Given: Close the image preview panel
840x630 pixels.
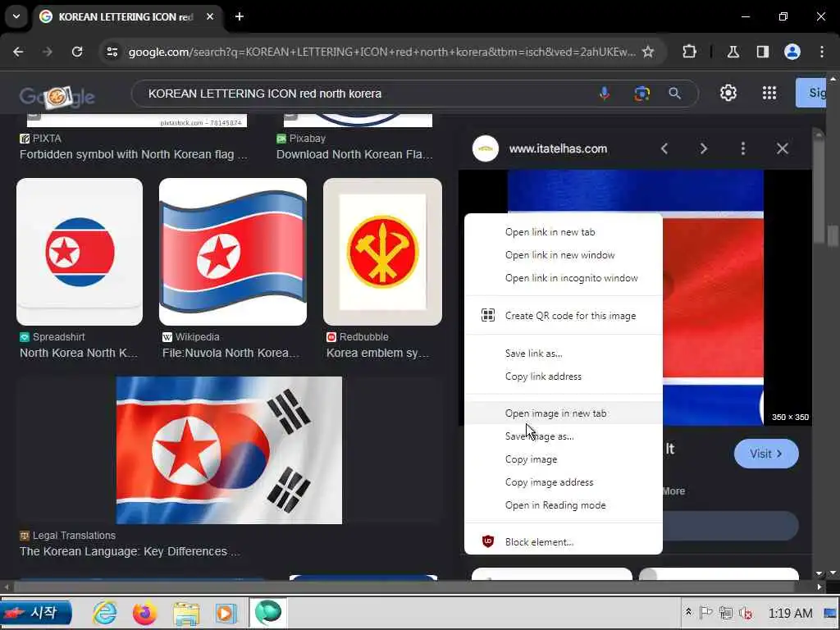Looking at the screenshot, I should click(783, 148).
